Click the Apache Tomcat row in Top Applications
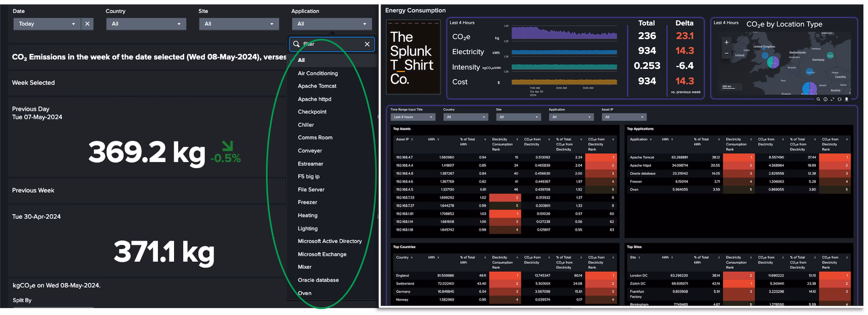The image size is (868, 315). coord(642,157)
